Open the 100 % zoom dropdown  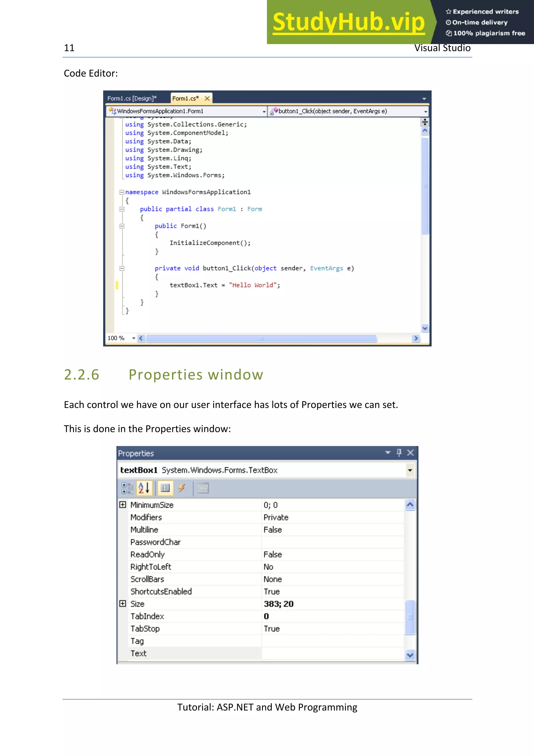pos(133,338)
